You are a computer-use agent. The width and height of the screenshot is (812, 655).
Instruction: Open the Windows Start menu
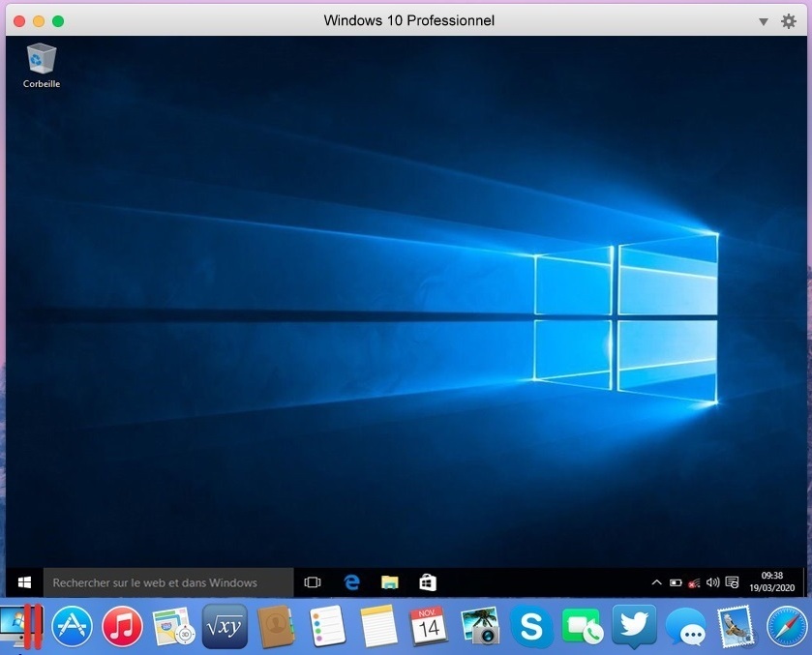[24, 582]
